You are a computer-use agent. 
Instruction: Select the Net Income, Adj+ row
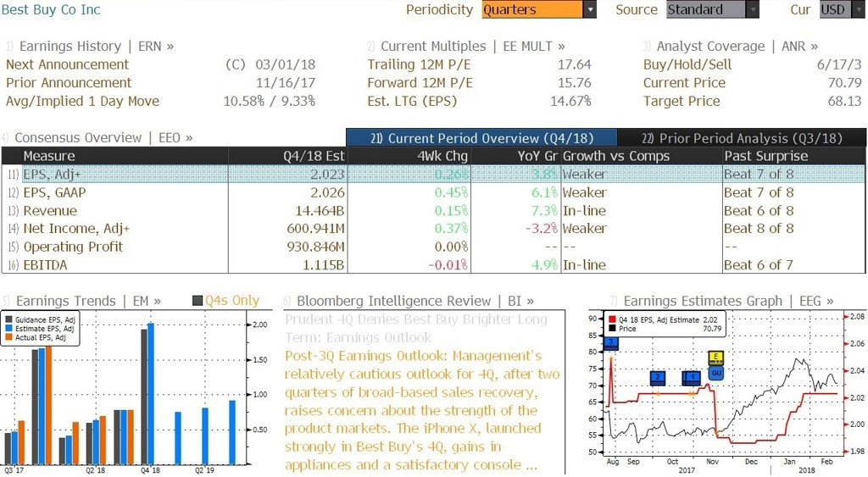[433, 229]
